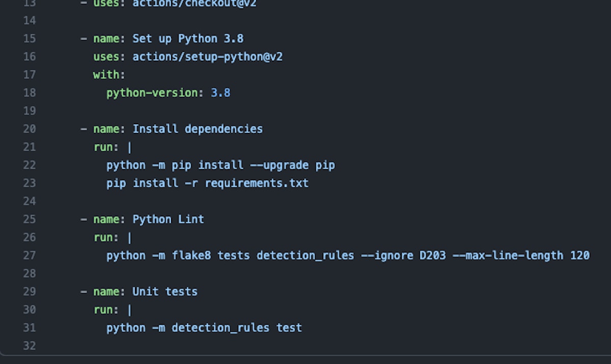This screenshot has width=611, height=364.
Task: Click the last line number 32
Action: click(30, 346)
